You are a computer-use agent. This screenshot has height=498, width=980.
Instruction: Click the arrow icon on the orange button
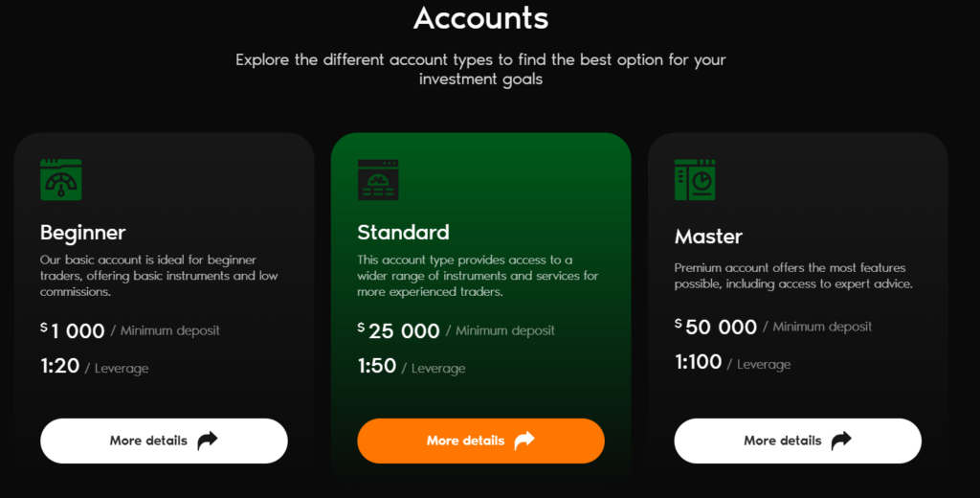click(524, 441)
